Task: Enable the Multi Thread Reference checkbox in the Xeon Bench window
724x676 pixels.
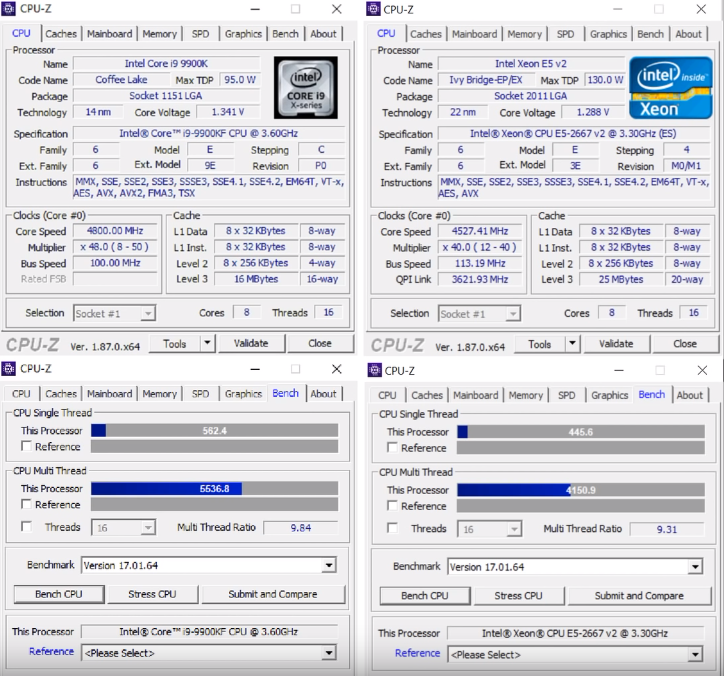Action: [x=392, y=506]
